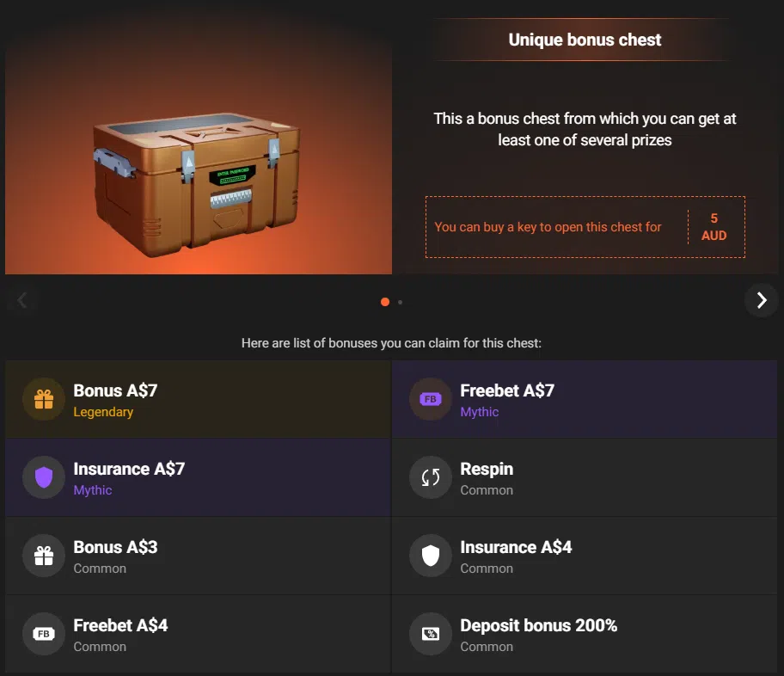
Task: Click the Respin circular arrows icon
Action: click(431, 477)
